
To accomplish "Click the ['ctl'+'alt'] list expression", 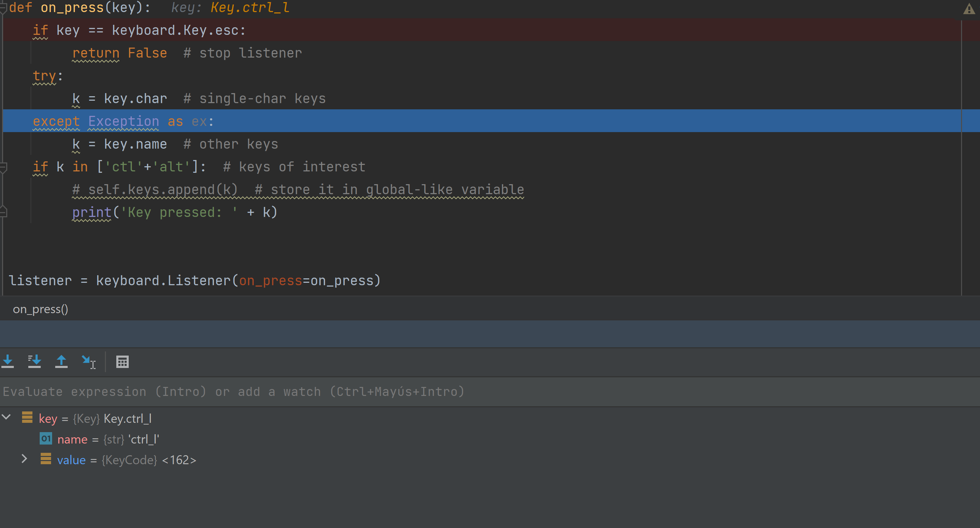I will point(148,167).
